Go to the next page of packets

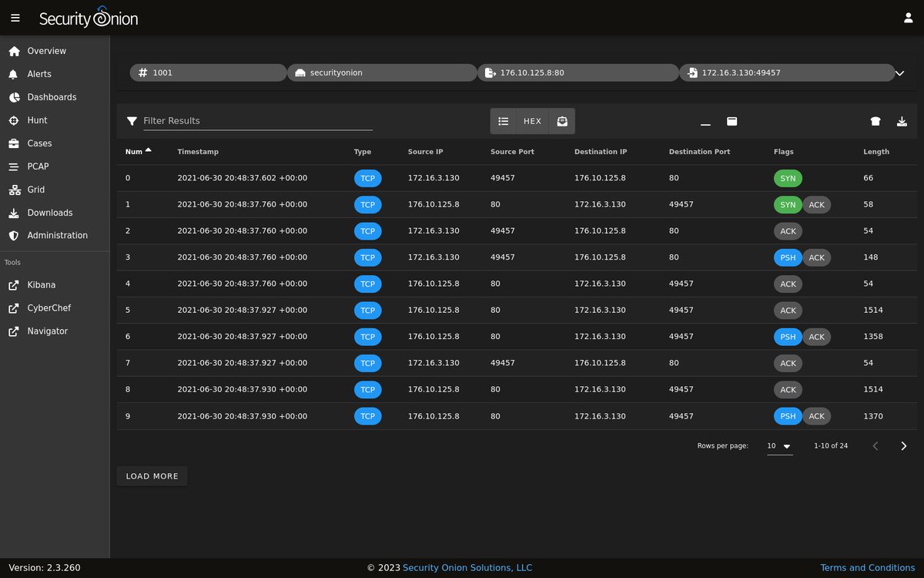pyautogui.click(x=902, y=445)
